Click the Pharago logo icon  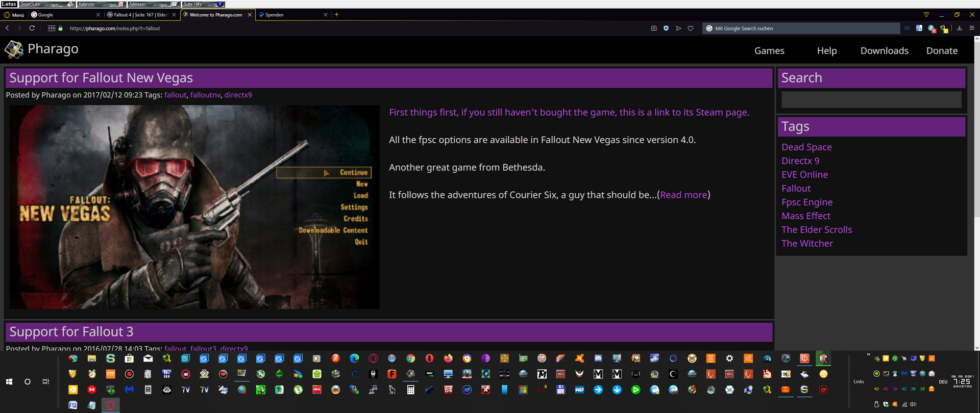[x=14, y=49]
